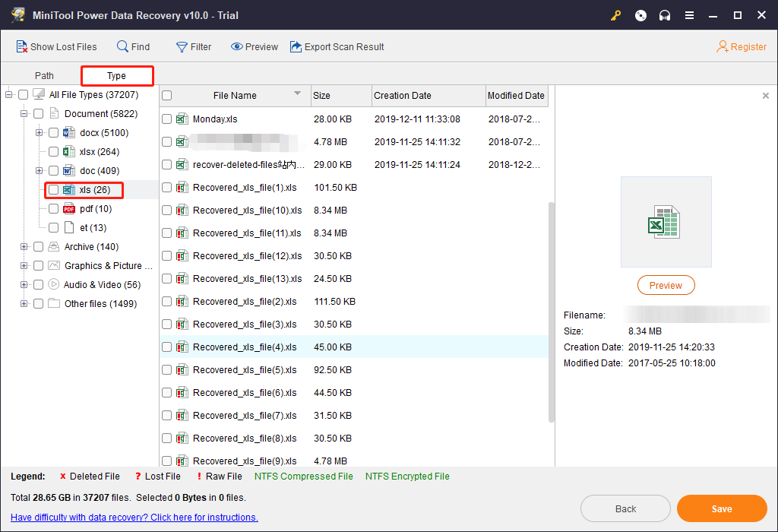Click the All File Types computer icon
This screenshot has height=532, width=778.
39,94
